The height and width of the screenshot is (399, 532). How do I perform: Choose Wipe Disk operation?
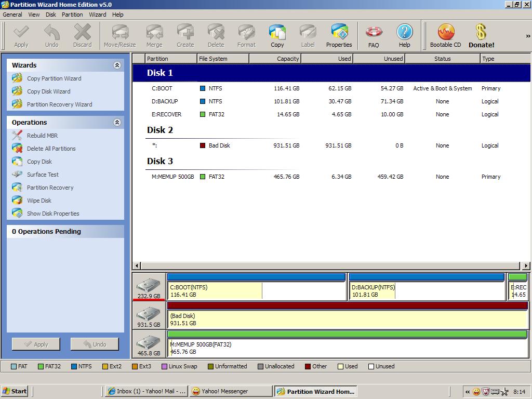[39, 201]
